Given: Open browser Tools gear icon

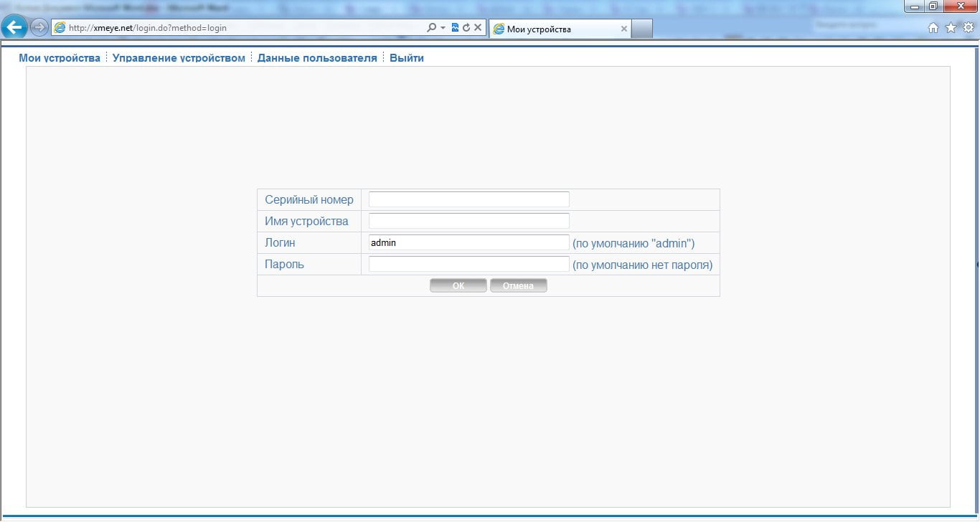Looking at the screenshot, I should coord(968,28).
